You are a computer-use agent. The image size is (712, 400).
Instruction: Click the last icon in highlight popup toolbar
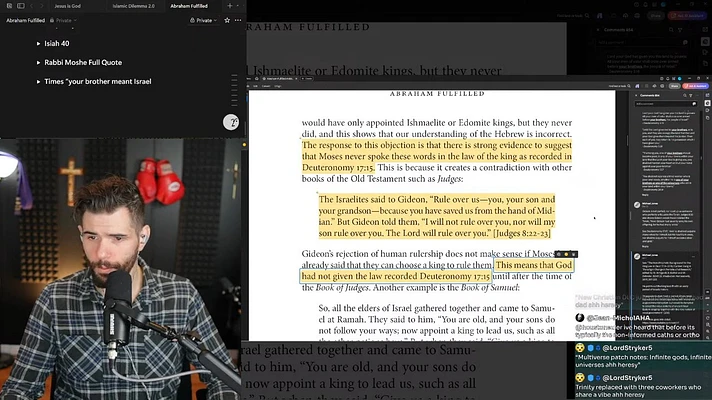pyautogui.click(x=574, y=254)
